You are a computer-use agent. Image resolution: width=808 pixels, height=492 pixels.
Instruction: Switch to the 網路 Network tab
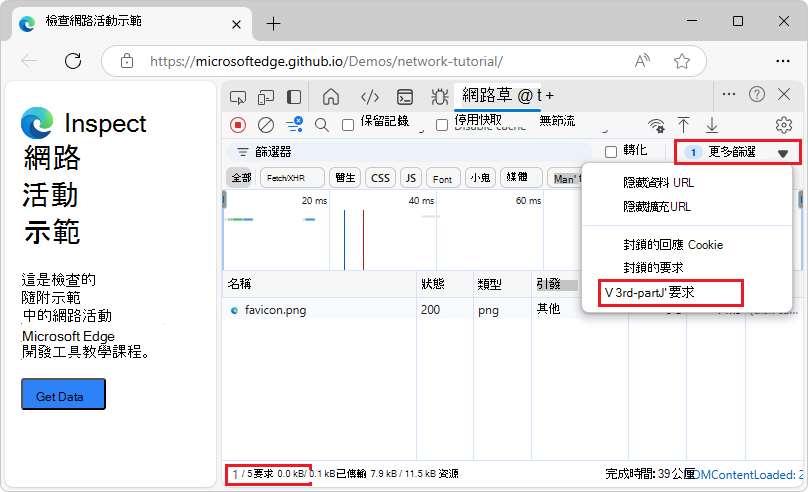498,96
